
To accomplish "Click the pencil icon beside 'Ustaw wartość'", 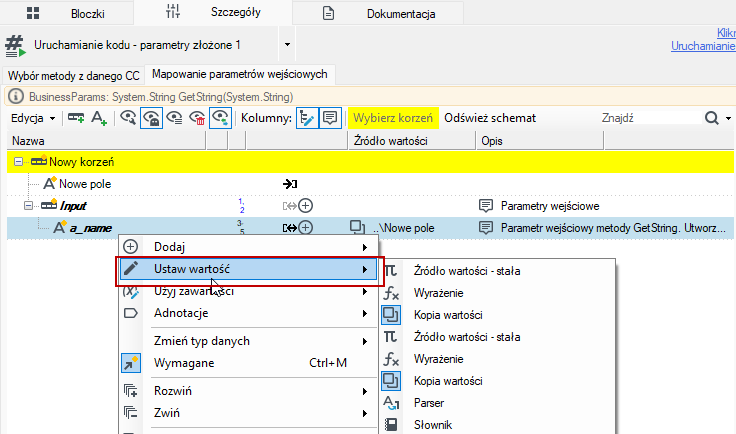I will tap(131, 268).
